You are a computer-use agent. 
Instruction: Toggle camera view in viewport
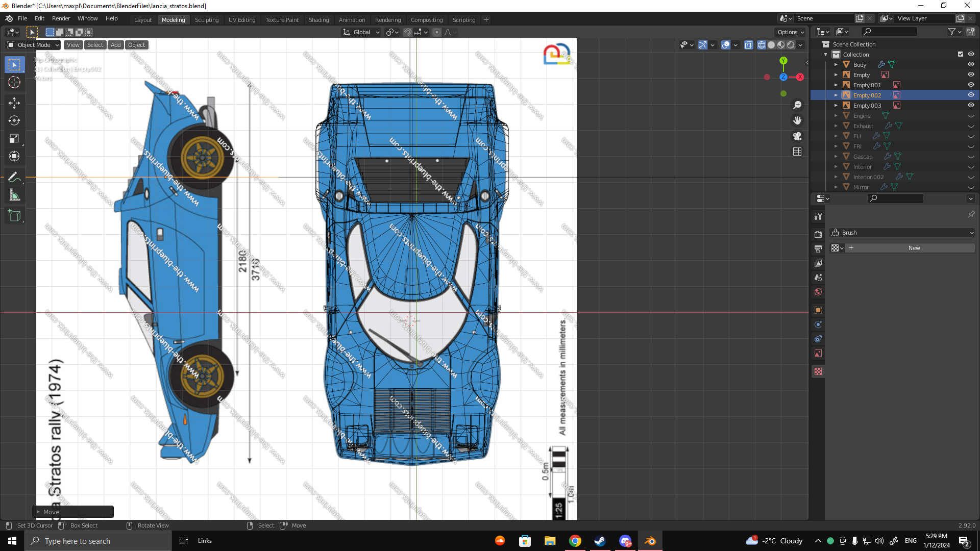(x=797, y=136)
